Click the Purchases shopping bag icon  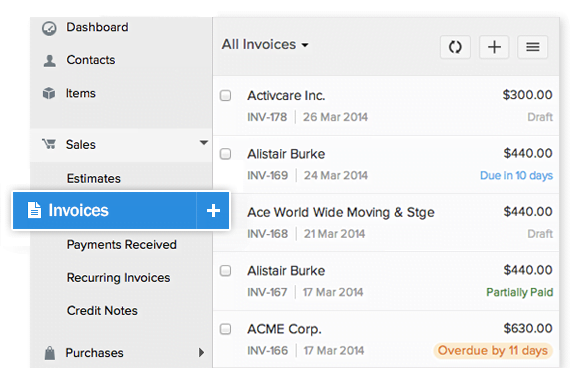pyautogui.click(x=50, y=353)
